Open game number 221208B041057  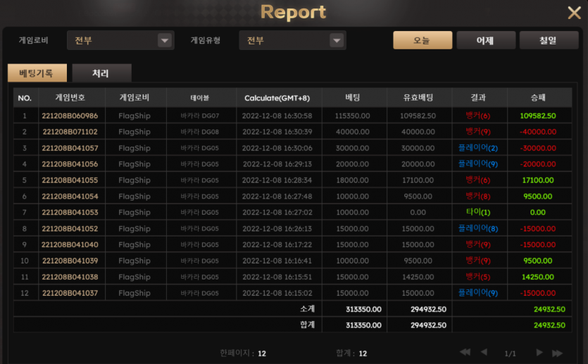click(x=70, y=148)
